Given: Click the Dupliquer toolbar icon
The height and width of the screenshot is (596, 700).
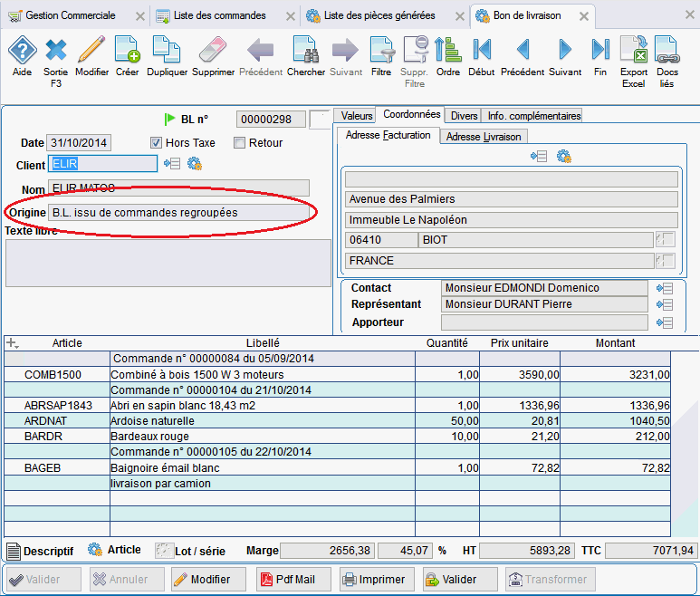Looking at the screenshot, I should [167, 51].
